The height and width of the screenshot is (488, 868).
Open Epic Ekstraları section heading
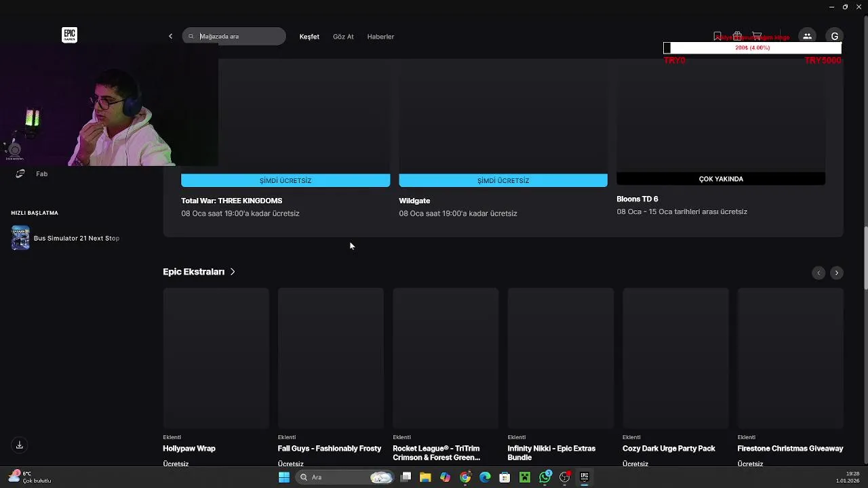coord(193,272)
